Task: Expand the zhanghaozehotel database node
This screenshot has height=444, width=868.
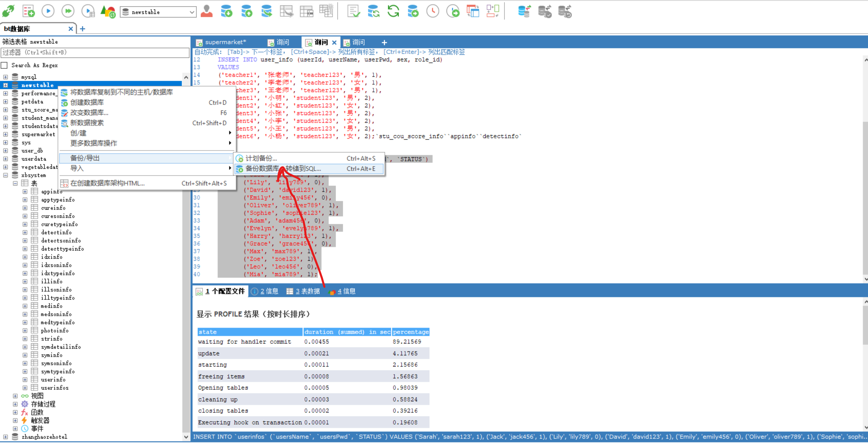Action: pyautogui.click(x=5, y=437)
